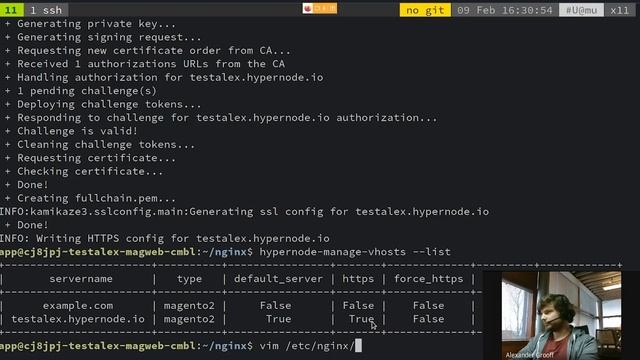Click the 'Challenge is valid!' line
Screen dimensions: 640x360
[x=71, y=131]
